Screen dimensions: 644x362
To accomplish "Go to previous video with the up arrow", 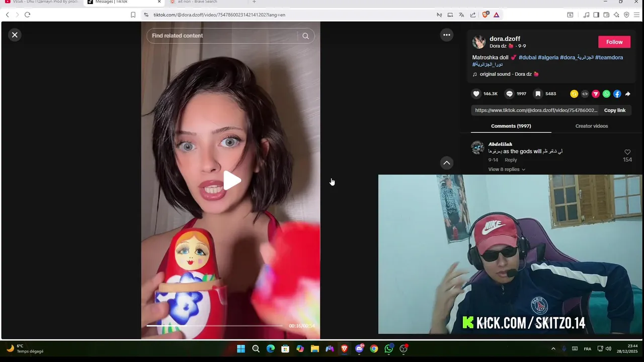I will click(x=446, y=162).
